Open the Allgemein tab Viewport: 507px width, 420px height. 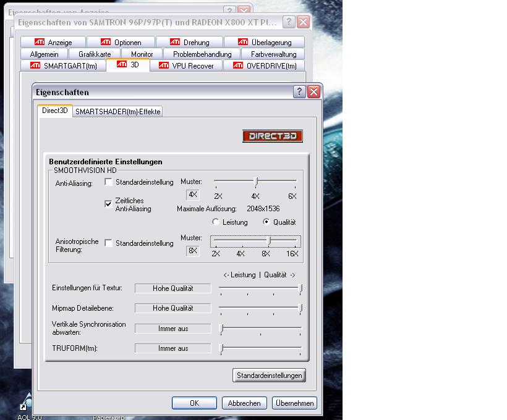tap(44, 54)
